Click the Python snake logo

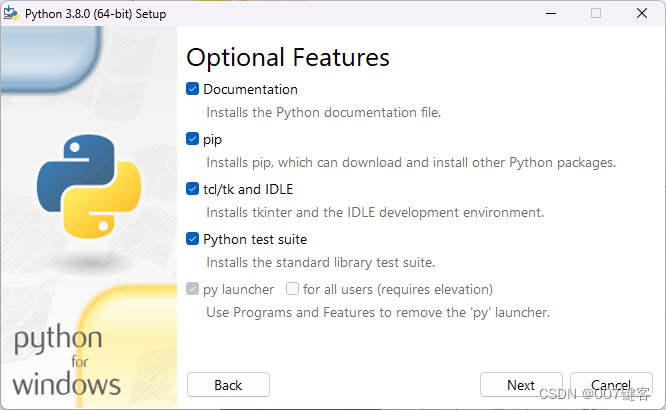coord(89,187)
